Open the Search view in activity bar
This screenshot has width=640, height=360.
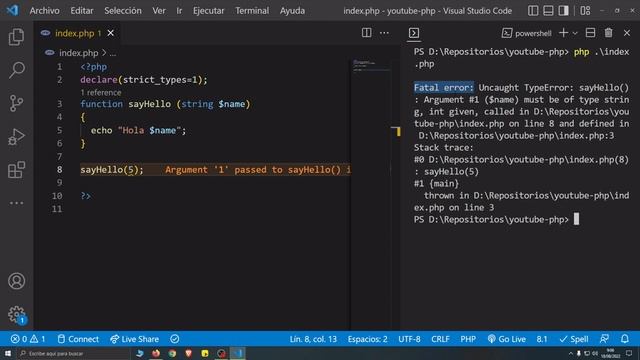[16, 70]
